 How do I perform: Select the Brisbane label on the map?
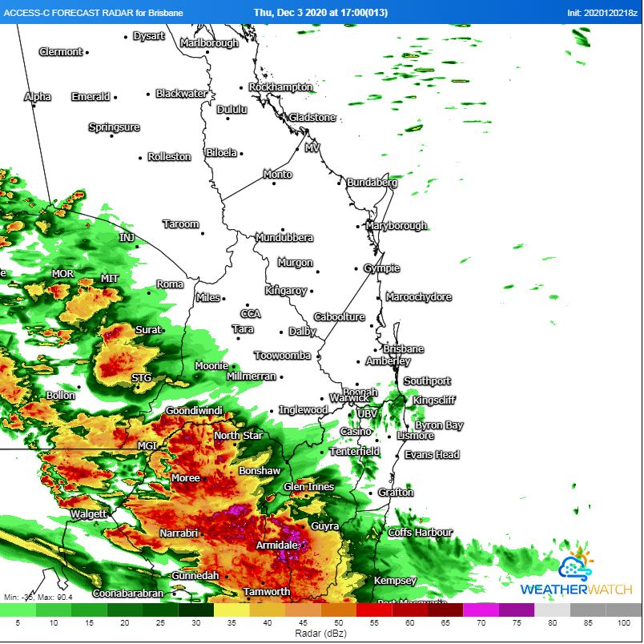pyautogui.click(x=404, y=348)
